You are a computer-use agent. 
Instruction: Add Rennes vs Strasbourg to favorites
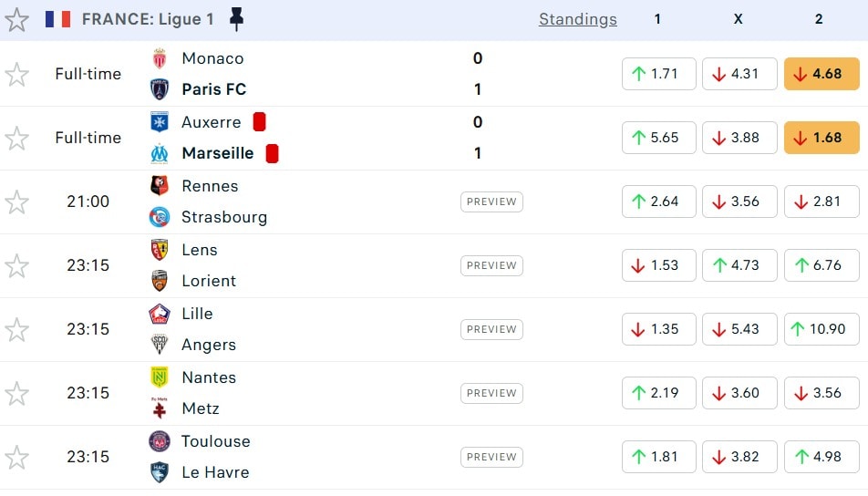pos(17,201)
